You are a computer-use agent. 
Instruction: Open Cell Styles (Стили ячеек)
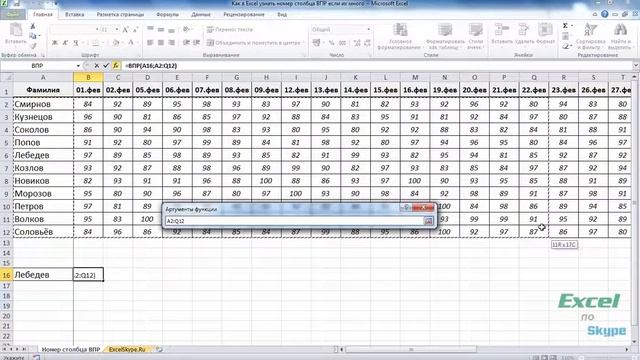[x=475, y=36]
